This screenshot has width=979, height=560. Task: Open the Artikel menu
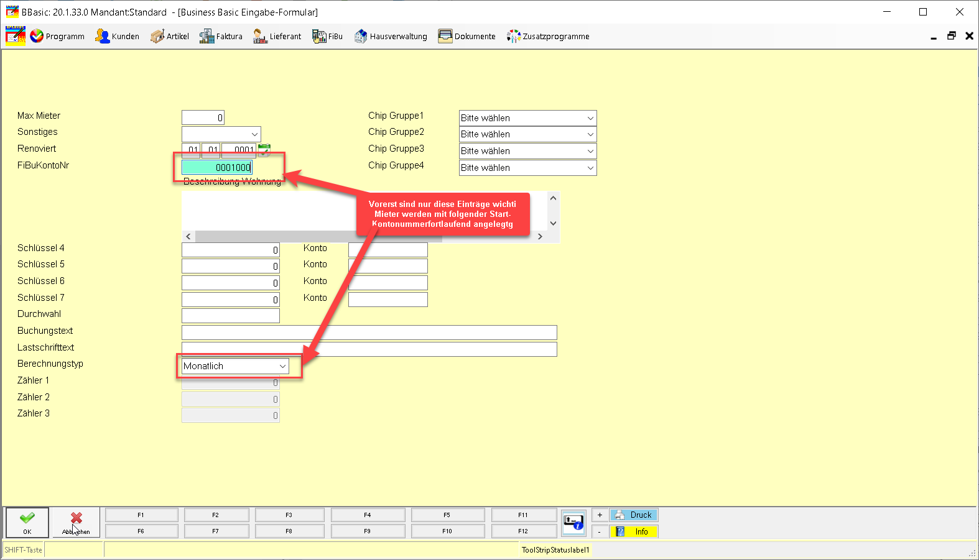[170, 36]
